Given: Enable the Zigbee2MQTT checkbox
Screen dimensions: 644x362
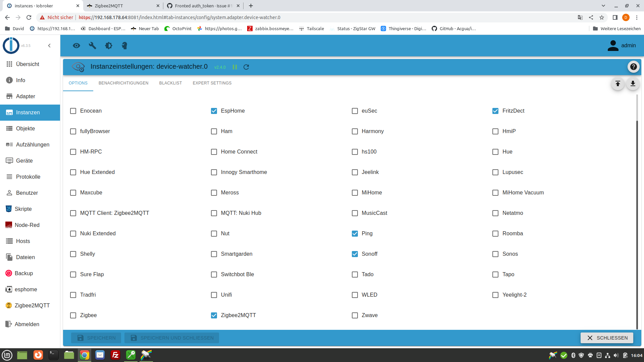Looking at the screenshot, I should click(x=214, y=315).
